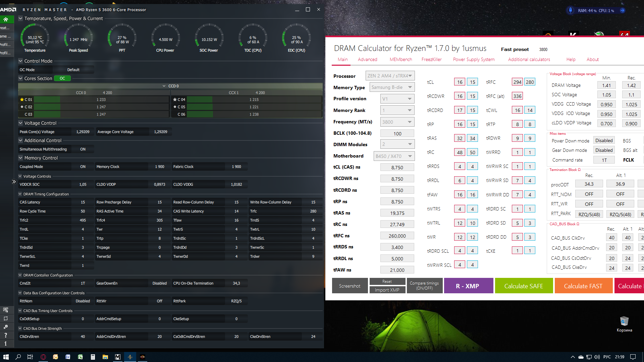
Task: Click the question mark help icon in sidebar
Action: pos(6,335)
